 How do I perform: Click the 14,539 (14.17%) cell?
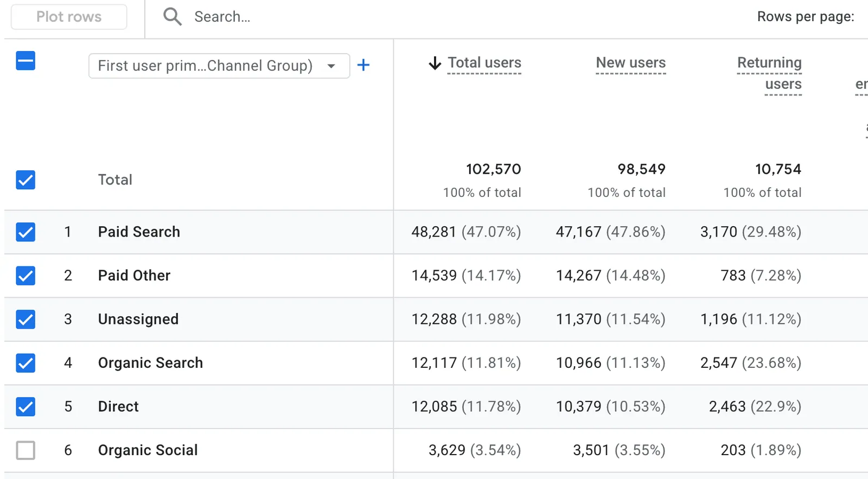point(466,276)
